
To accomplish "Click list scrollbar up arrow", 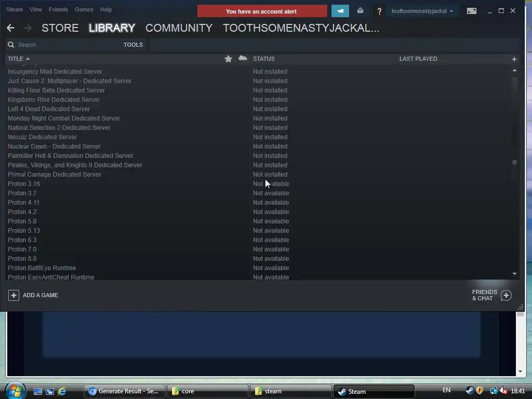I will click(514, 70).
